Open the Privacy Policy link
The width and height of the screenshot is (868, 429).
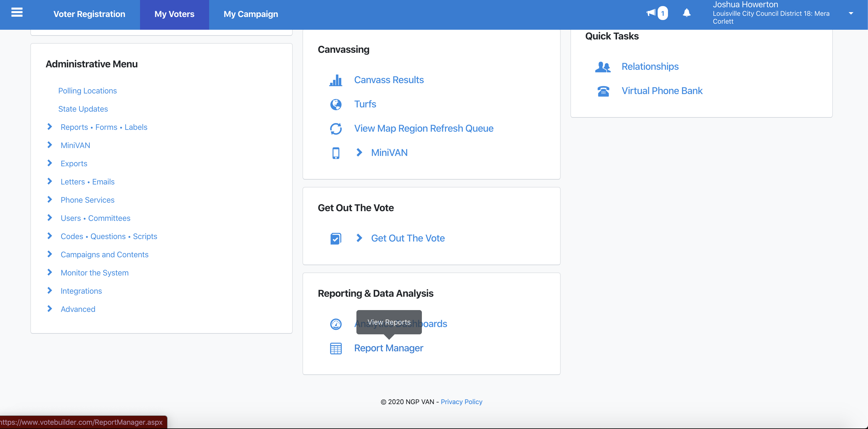461,402
